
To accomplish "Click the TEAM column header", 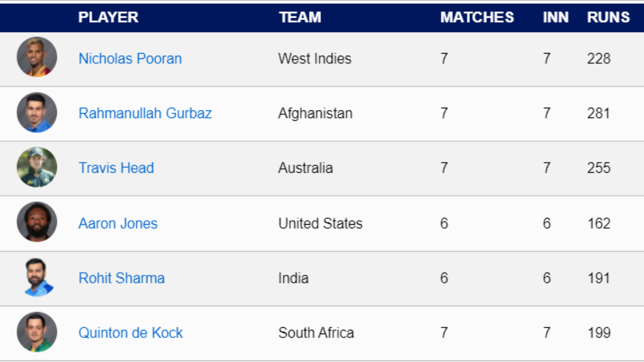I will click(299, 17).
